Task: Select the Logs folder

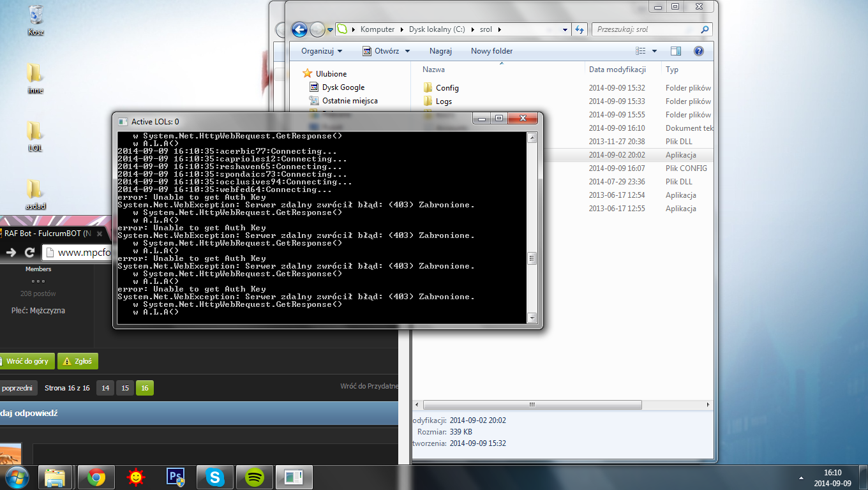Action: 438,101
